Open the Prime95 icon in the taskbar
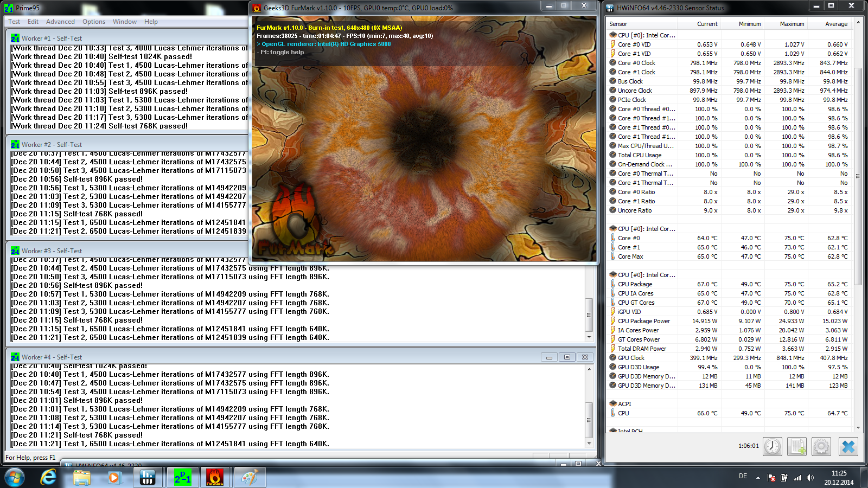The width and height of the screenshot is (868, 488). coord(183,478)
